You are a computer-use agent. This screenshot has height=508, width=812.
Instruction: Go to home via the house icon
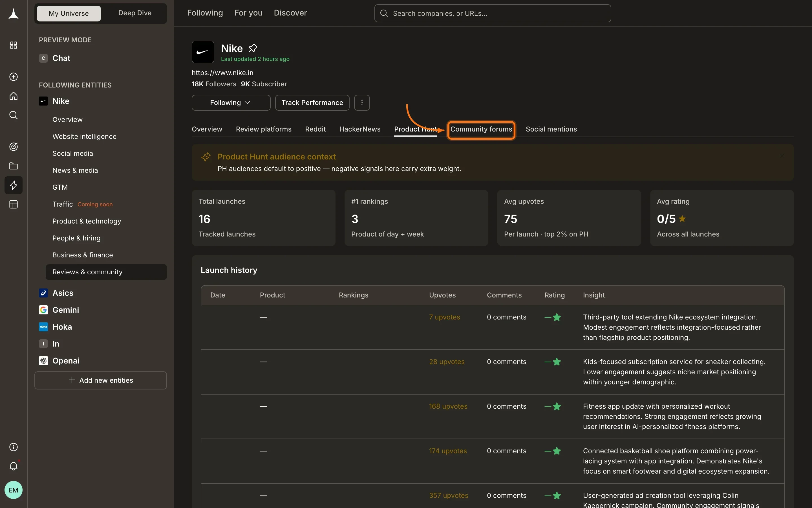point(14,96)
